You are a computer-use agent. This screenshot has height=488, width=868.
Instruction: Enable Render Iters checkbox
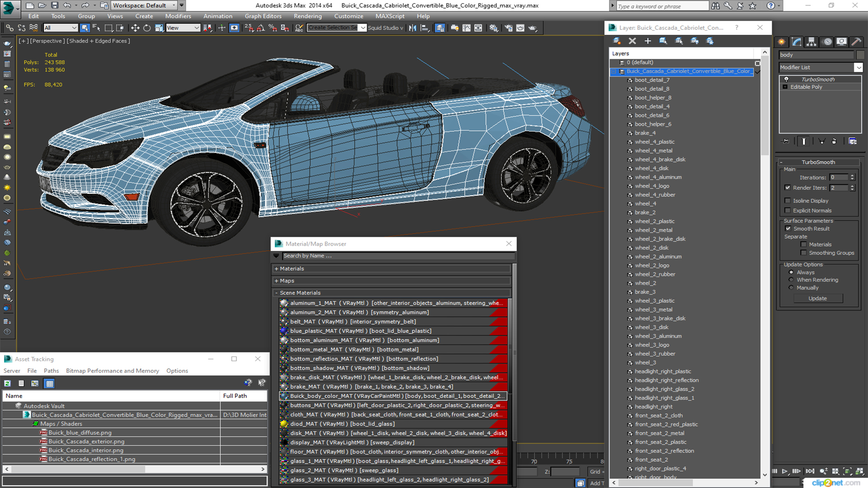tap(788, 188)
